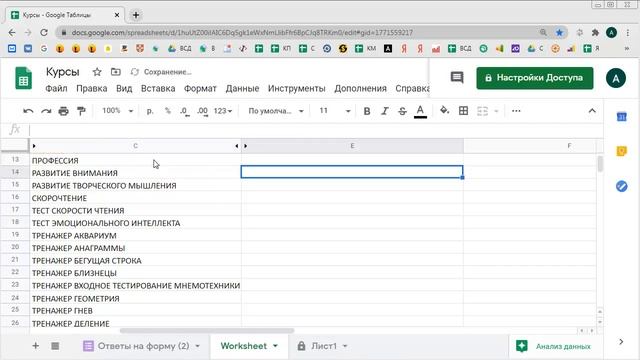Go back with the browser back arrow

[12, 32]
